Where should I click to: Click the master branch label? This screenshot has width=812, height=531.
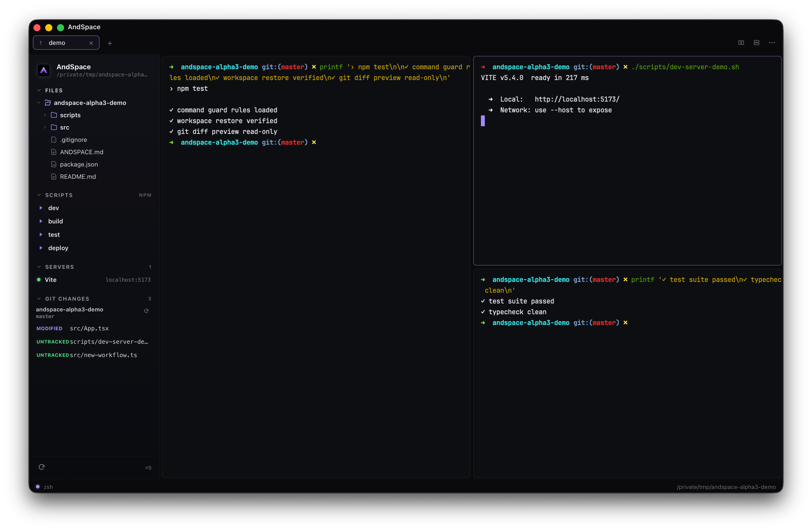pos(45,317)
